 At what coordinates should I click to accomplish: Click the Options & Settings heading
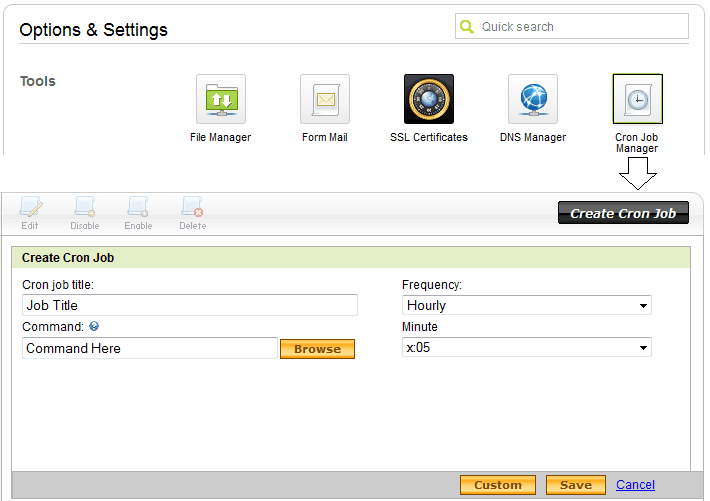(x=93, y=30)
